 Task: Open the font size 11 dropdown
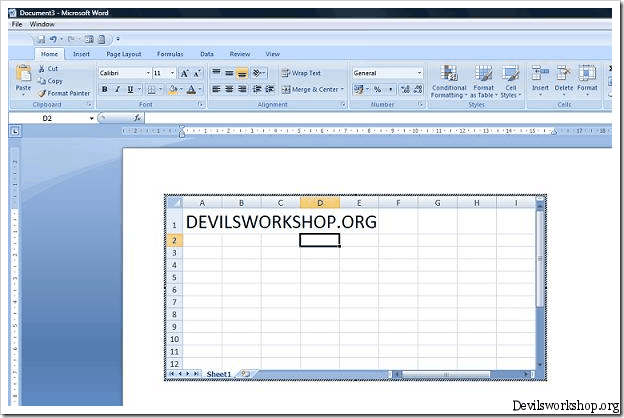172,73
